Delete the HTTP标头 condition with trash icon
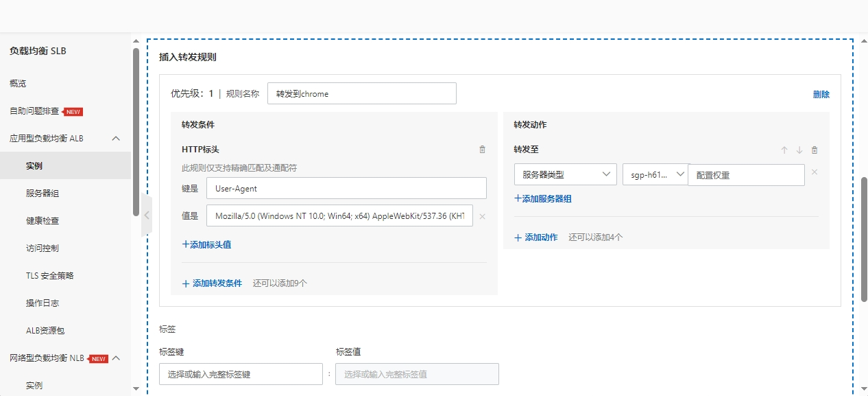 482,150
